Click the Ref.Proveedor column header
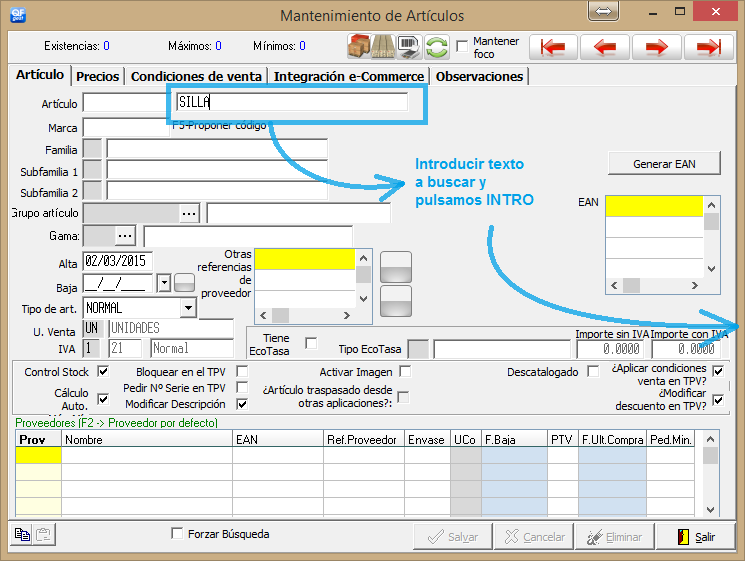 click(x=363, y=439)
